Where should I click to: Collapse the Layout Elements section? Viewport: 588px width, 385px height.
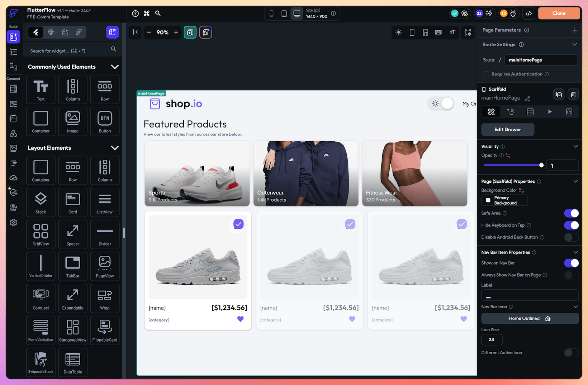115,148
